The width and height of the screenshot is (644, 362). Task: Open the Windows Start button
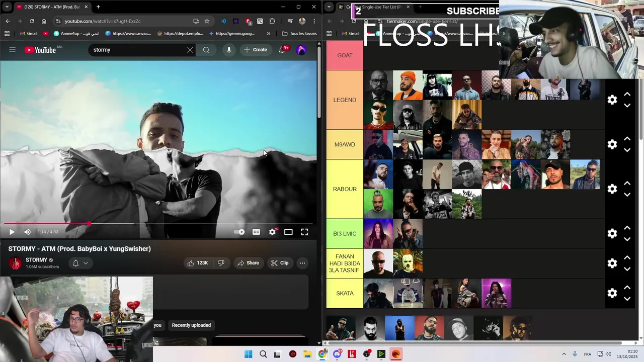pyautogui.click(x=249, y=354)
